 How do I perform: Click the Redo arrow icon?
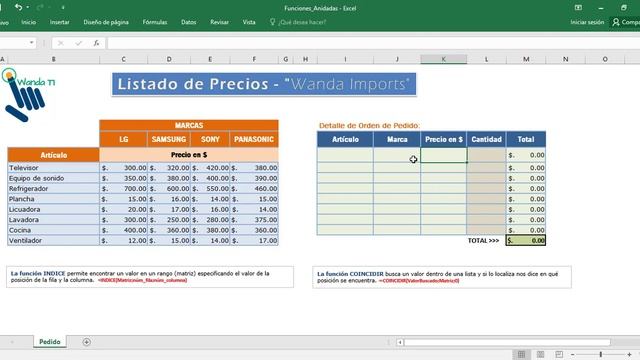(x=40, y=7)
